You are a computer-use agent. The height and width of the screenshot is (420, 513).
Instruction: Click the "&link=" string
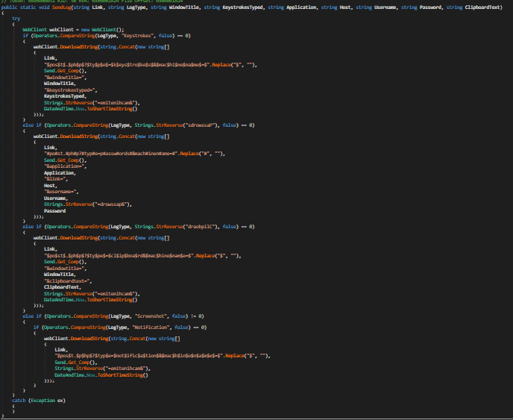(x=56, y=179)
